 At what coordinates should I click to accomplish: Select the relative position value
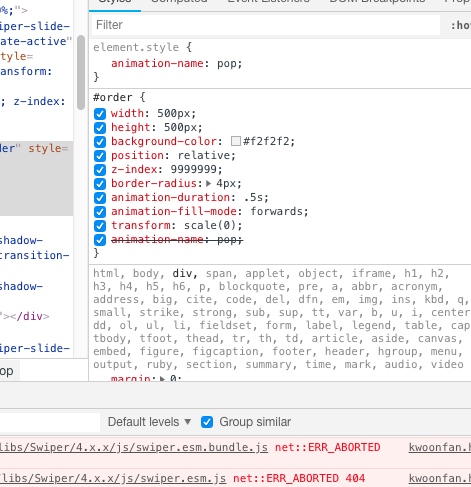203,155
